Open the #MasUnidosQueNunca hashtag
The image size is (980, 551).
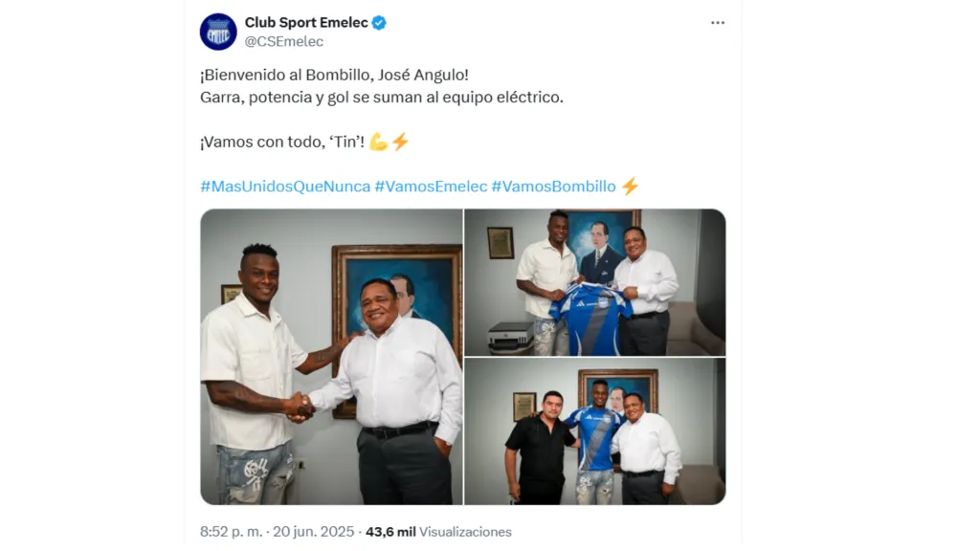(285, 187)
